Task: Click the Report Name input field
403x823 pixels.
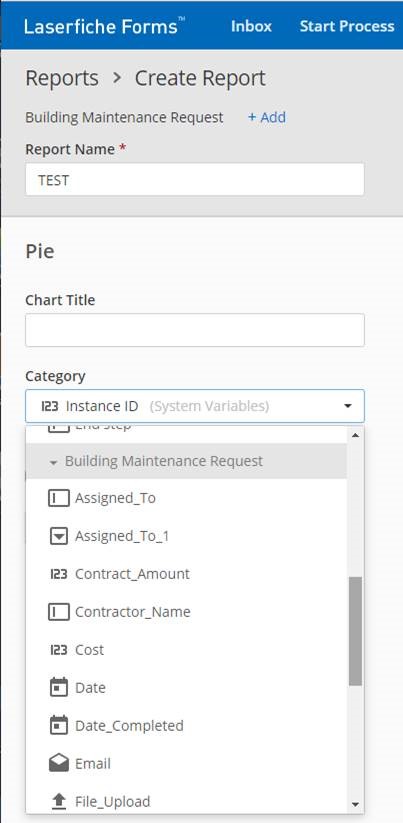Action: tap(195, 180)
